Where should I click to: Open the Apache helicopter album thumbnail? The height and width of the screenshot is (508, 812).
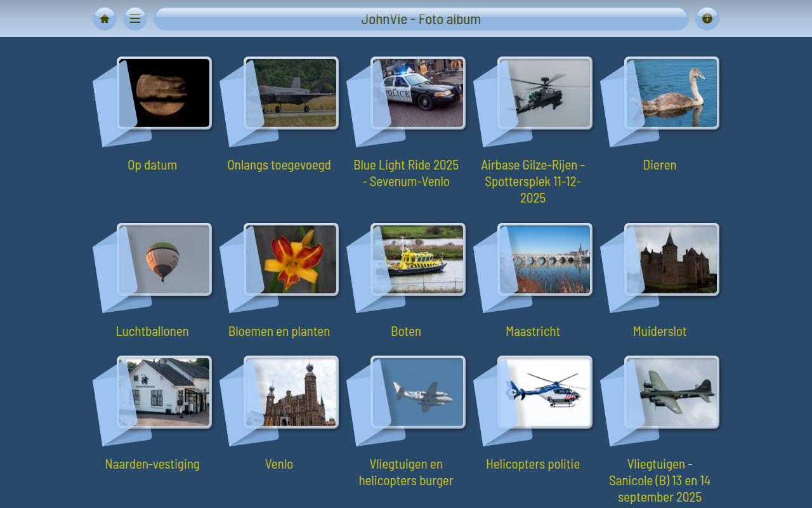coord(545,93)
